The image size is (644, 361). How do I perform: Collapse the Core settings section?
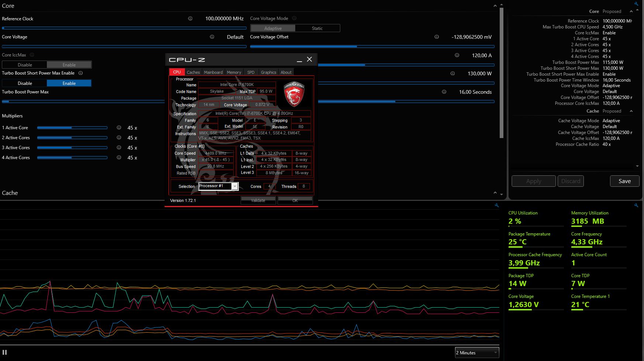[495, 6]
